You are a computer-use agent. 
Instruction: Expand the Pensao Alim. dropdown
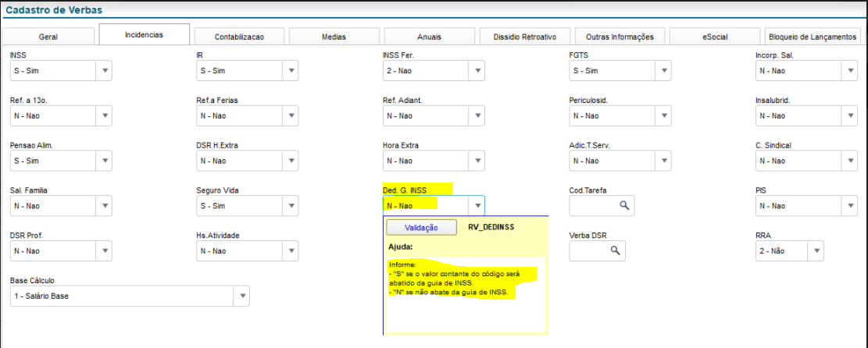coord(104,161)
